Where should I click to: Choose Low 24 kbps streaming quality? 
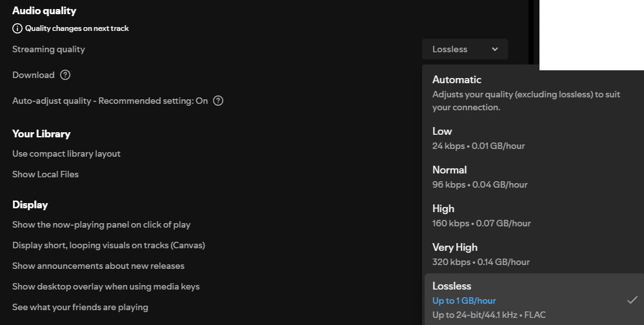click(443, 132)
